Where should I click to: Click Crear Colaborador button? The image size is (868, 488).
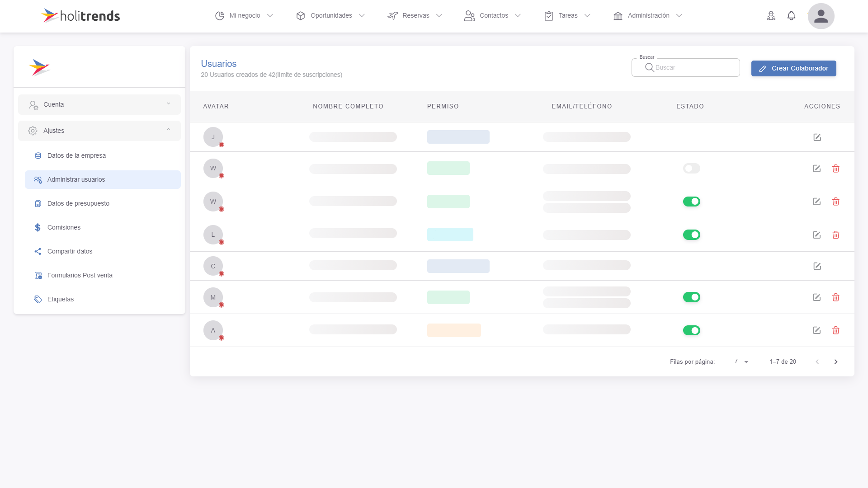(794, 68)
